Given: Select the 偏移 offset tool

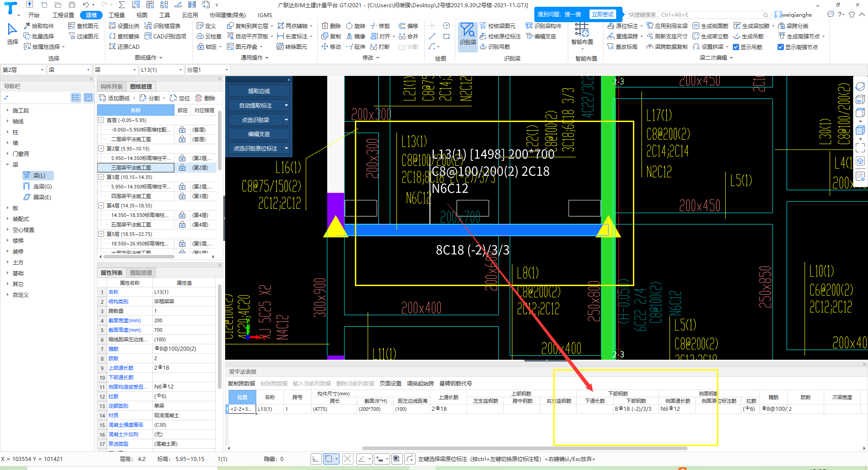Looking at the screenshot, I should pyautogui.click(x=409, y=26).
